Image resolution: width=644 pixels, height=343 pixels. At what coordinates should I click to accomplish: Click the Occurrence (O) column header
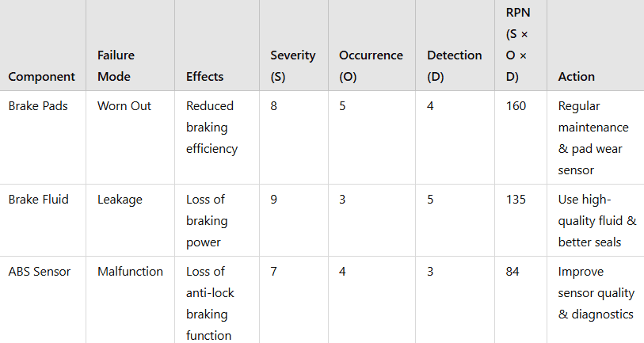pyautogui.click(x=371, y=66)
